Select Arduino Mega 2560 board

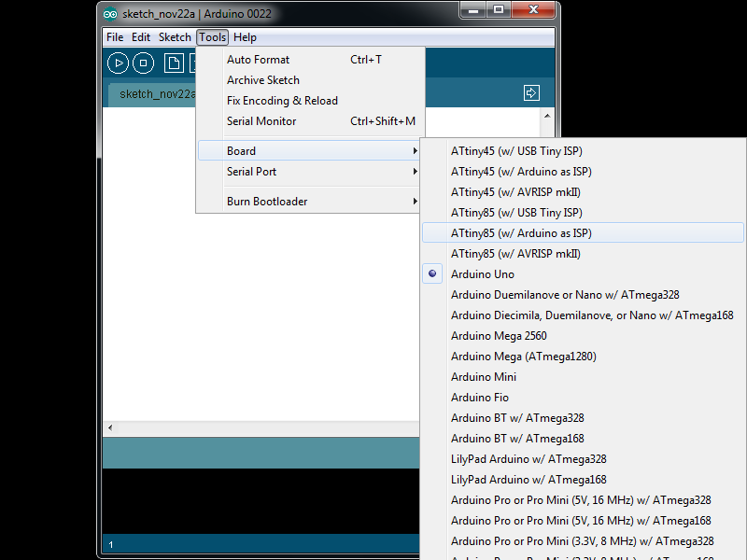(583, 336)
